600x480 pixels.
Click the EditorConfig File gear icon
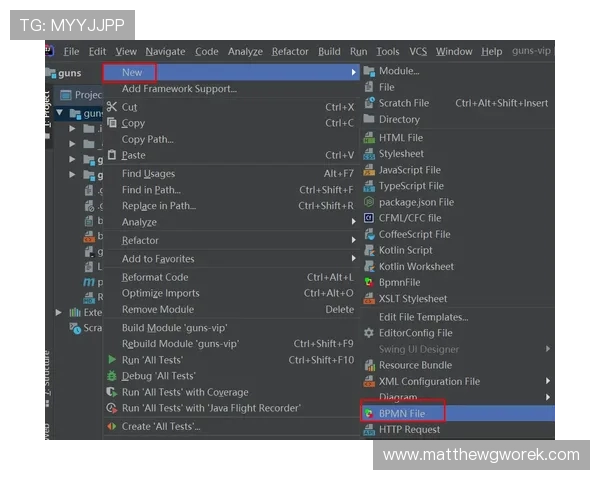[x=369, y=333]
